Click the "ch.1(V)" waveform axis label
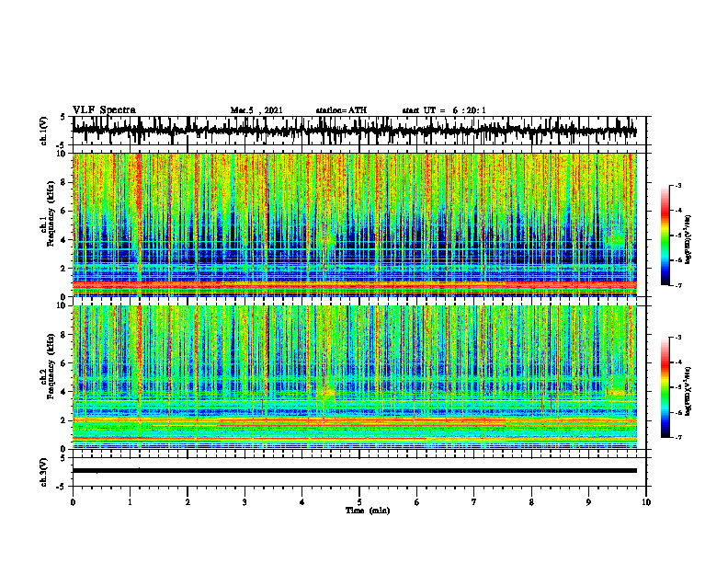The width and height of the screenshot is (728, 563). pyautogui.click(x=44, y=131)
